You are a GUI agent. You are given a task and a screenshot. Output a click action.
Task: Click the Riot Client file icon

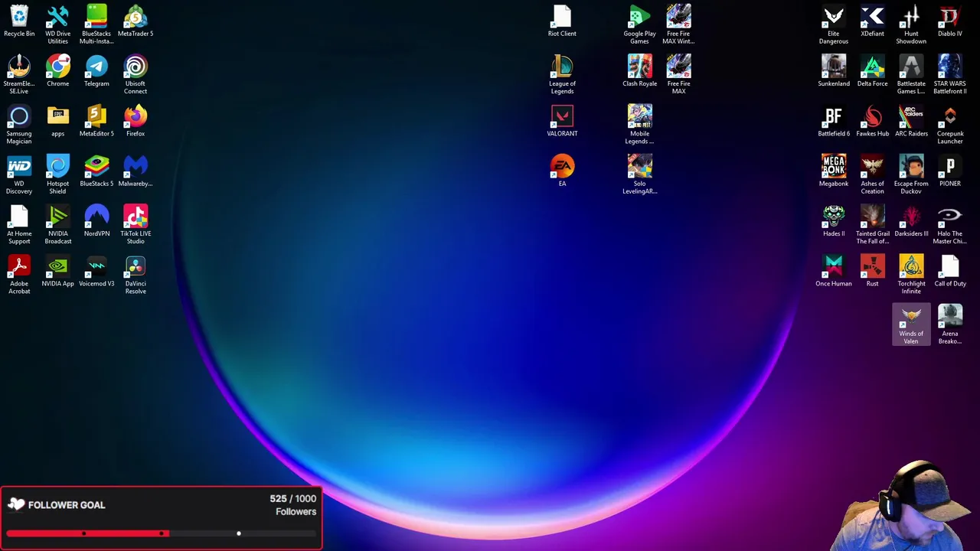point(562,16)
